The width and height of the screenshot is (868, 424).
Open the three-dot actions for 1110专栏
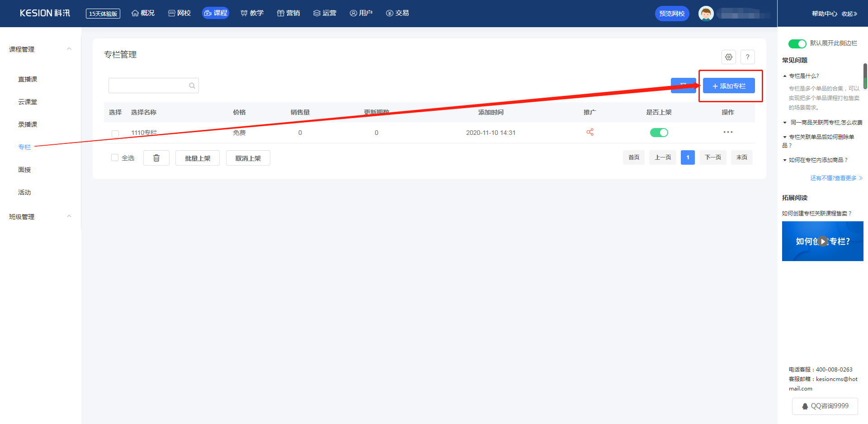click(x=728, y=132)
